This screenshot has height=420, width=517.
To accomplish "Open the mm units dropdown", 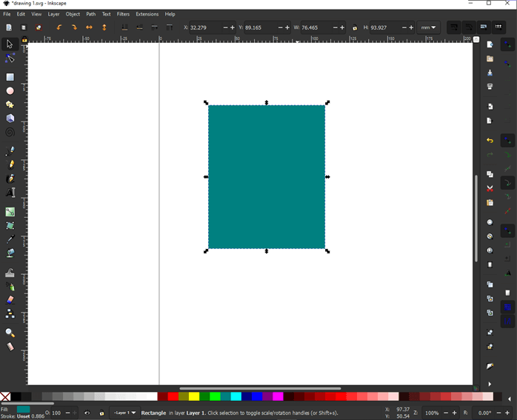I will (x=429, y=27).
